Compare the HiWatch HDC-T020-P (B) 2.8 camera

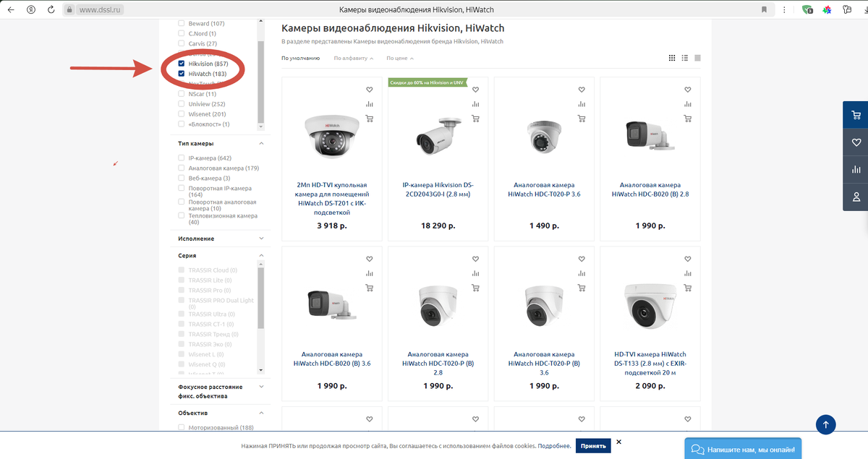click(x=475, y=273)
